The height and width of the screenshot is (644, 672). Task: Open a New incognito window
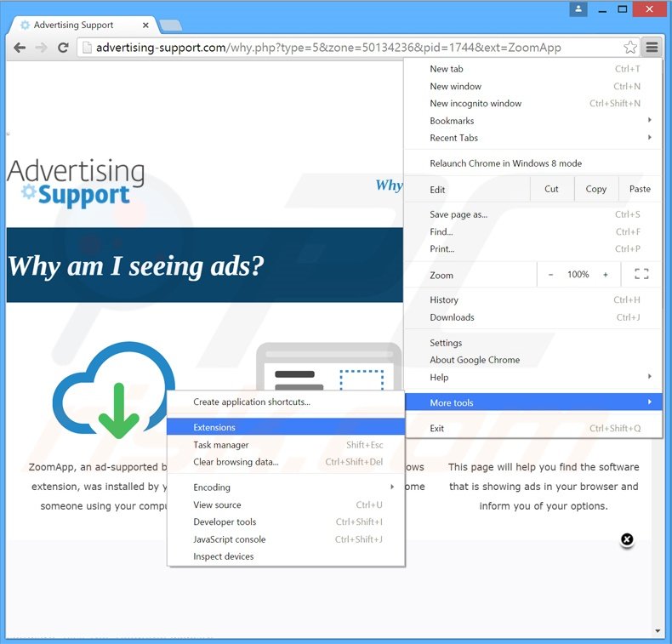[533, 103]
